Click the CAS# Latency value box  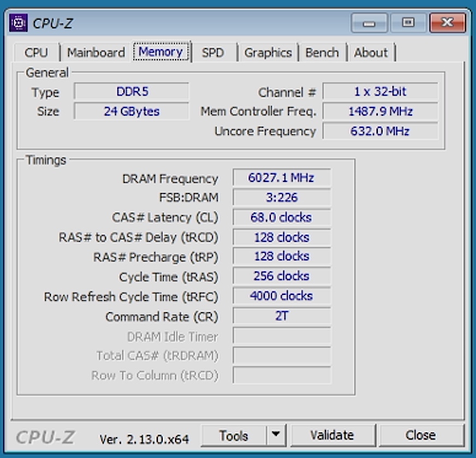(281, 217)
